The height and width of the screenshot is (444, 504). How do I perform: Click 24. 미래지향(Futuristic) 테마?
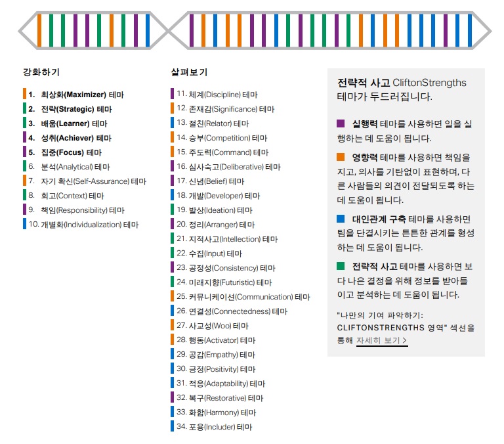pyautogui.click(x=221, y=282)
